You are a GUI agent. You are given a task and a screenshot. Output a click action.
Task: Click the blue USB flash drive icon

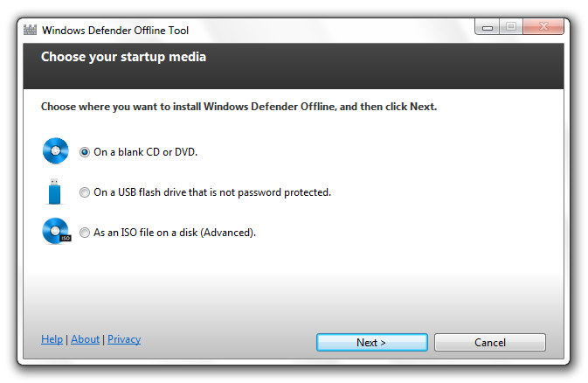pyautogui.click(x=55, y=191)
